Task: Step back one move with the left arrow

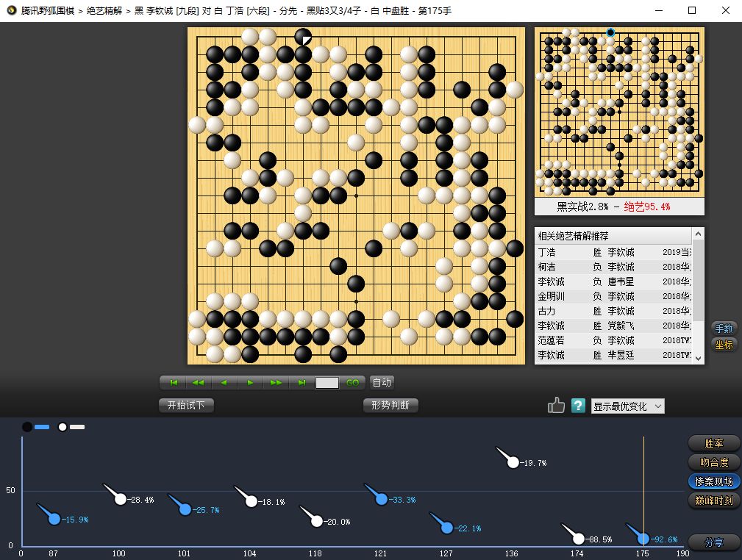Action: tap(224, 383)
